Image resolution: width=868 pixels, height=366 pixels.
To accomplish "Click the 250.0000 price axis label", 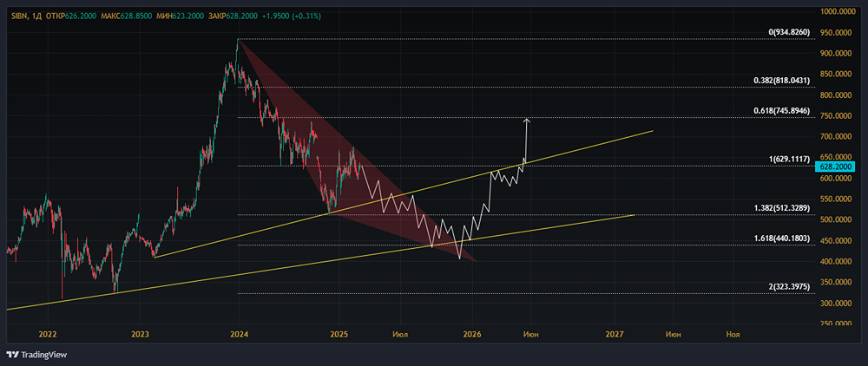I will tap(837, 324).
